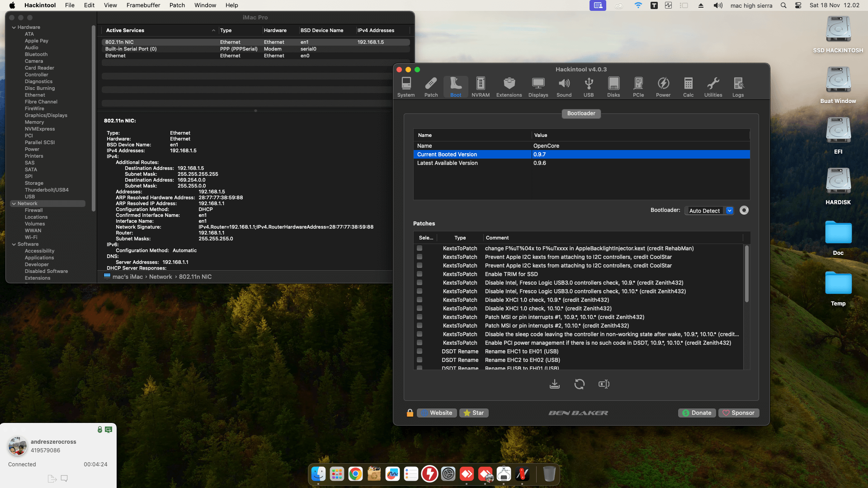
Task: Click the lock icon in Hackintool footer
Action: click(410, 413)
